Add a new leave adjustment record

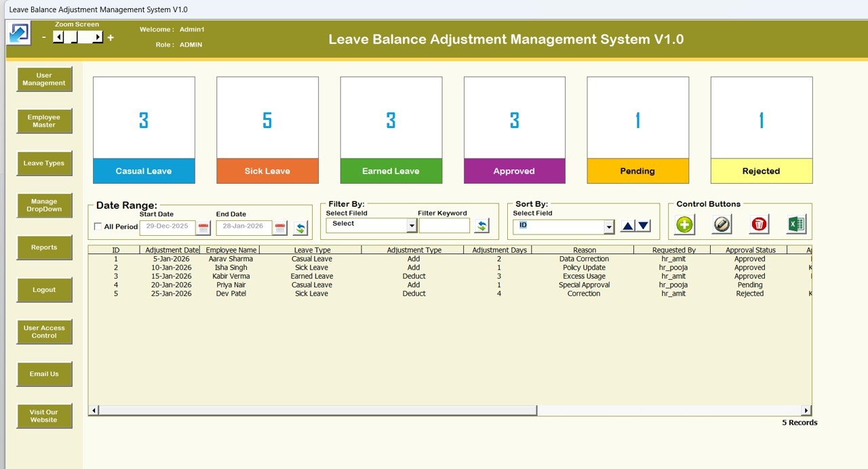pyautogui.click(x=684, y=224)
